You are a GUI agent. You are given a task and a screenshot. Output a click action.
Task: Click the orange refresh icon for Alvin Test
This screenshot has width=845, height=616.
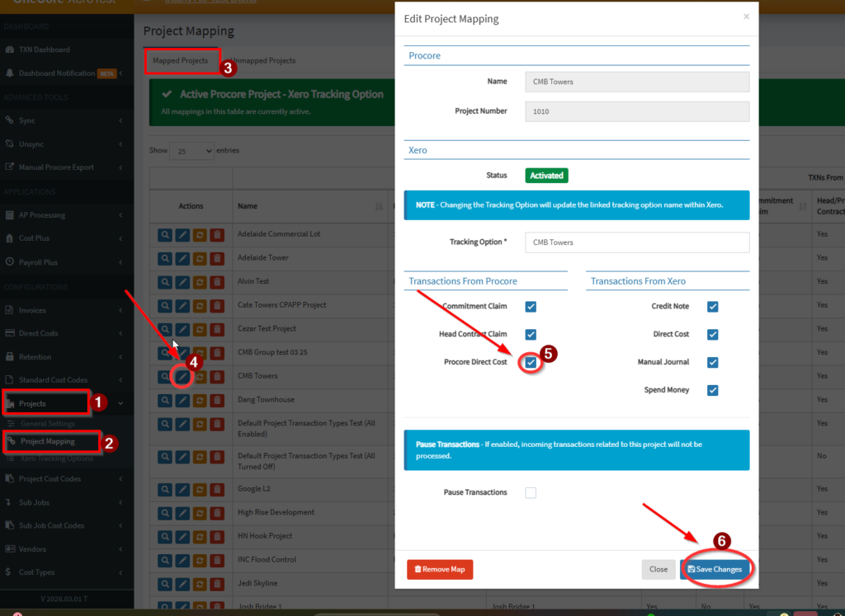point(200,282)
